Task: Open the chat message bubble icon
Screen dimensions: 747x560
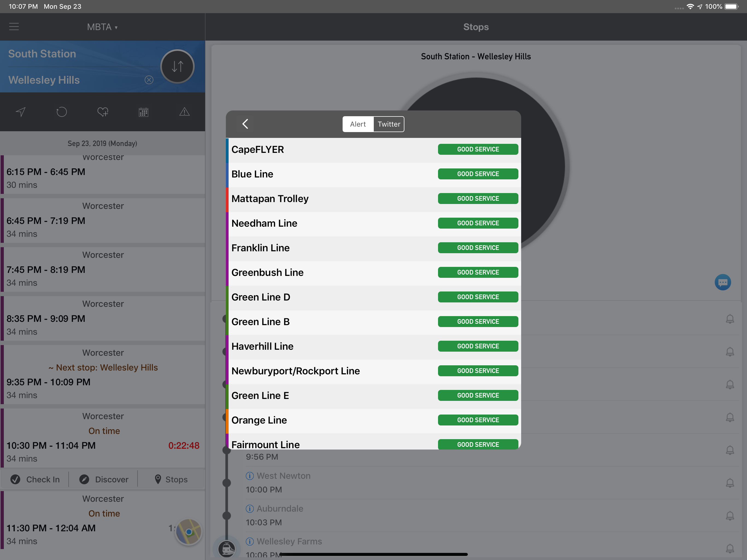Action: coord(723,282)
